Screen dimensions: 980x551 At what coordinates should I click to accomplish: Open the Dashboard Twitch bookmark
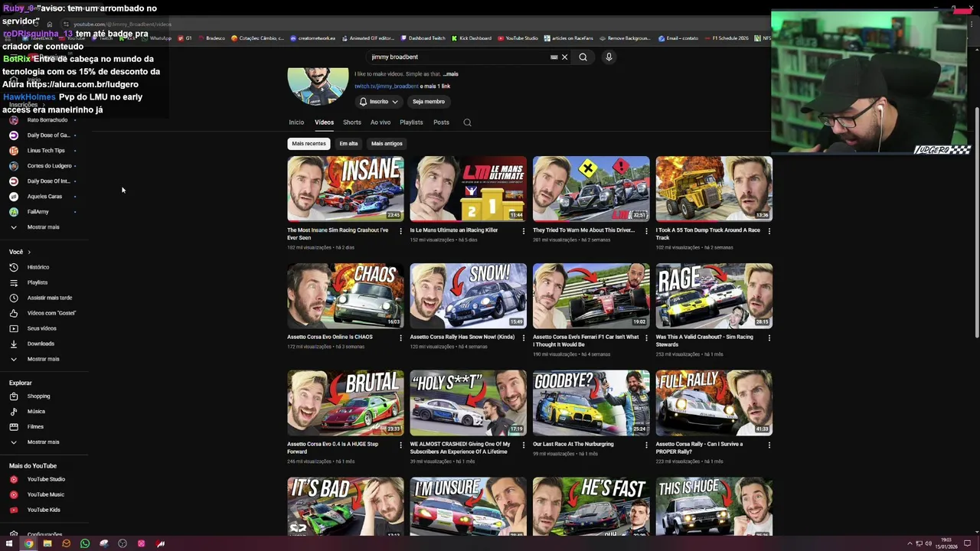point(423,38)
